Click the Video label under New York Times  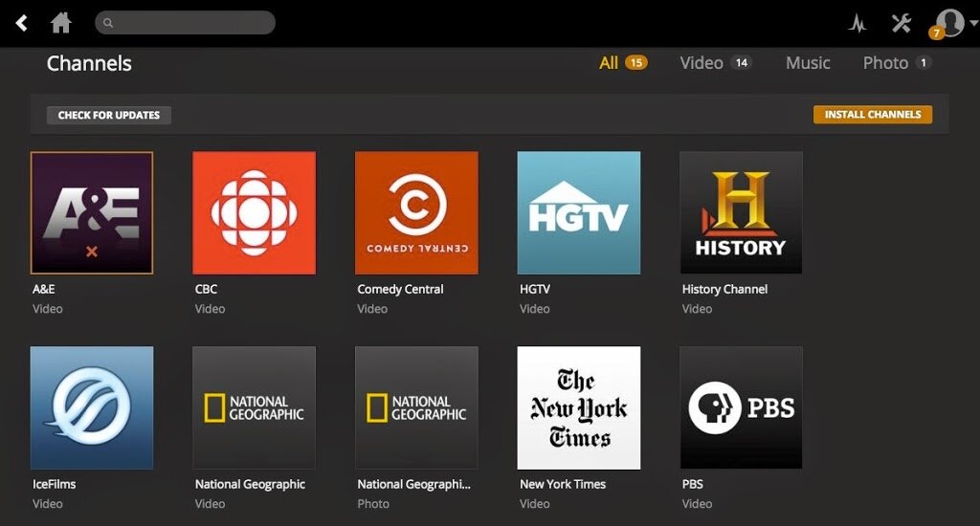tap(535, 503)
